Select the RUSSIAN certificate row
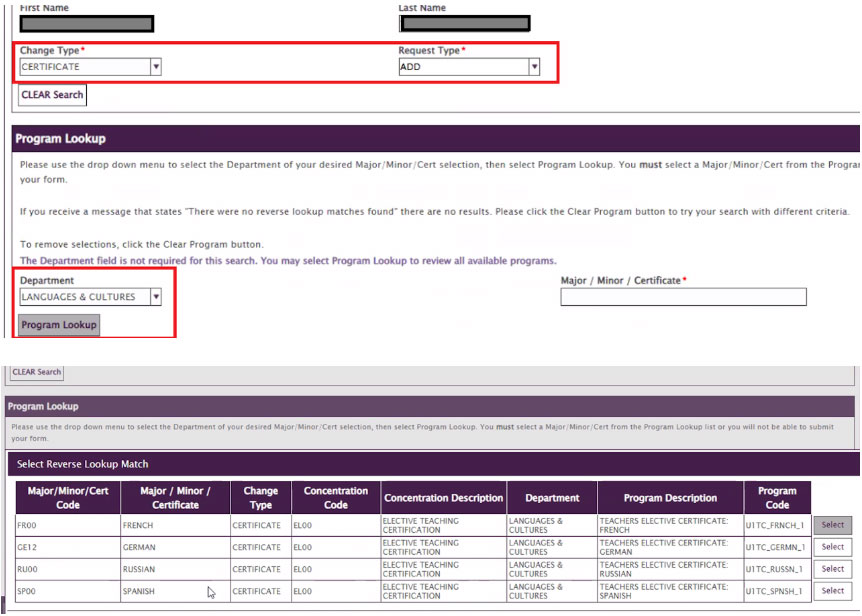Viewport: 862px width, 616px height. coord(831,568)
